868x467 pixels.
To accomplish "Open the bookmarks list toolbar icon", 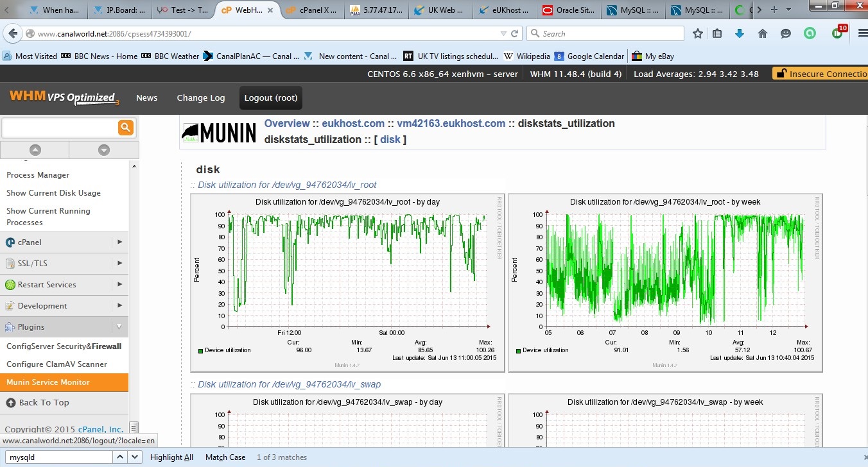I will pos(718,33).
